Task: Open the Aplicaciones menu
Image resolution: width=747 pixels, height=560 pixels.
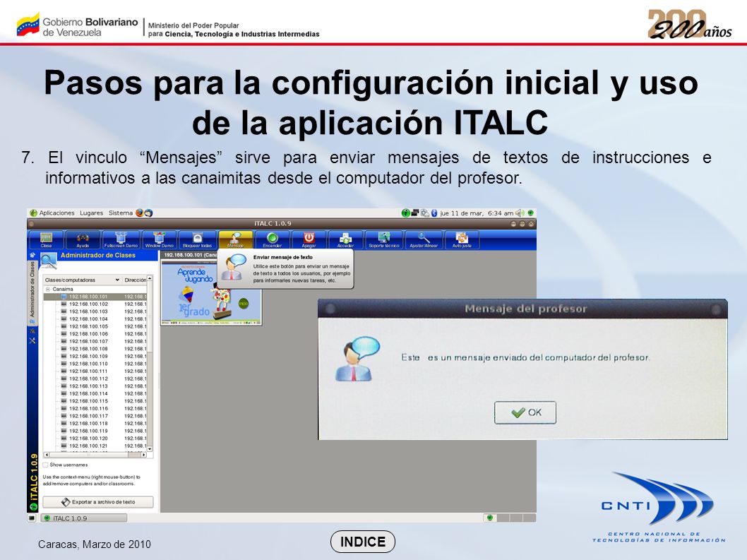Action: (56, 213)
